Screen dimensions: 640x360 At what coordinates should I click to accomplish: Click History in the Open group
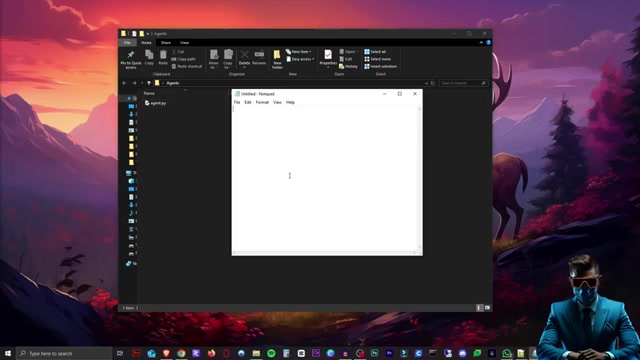[x=349, y=66]
